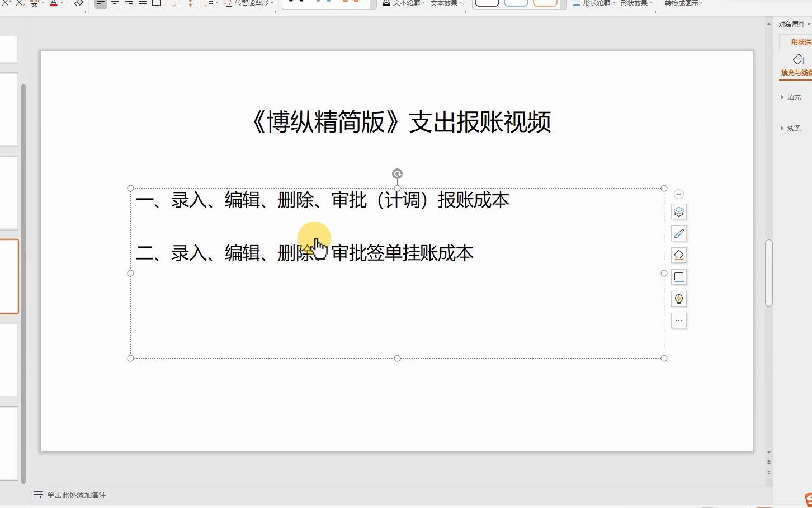Image resolution: width=812 pixels, height=508 pixels.
Task: Click the rotate handle above the text box
Action: click(397, 173)
